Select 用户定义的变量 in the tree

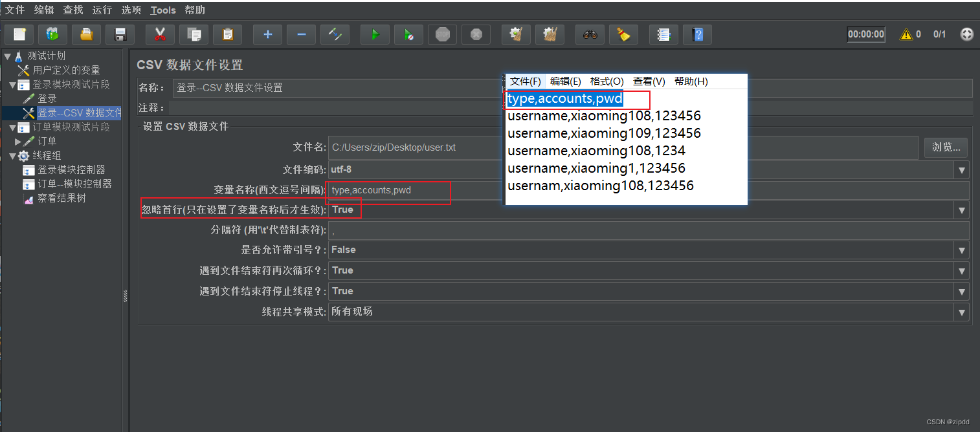pos(67,70)
